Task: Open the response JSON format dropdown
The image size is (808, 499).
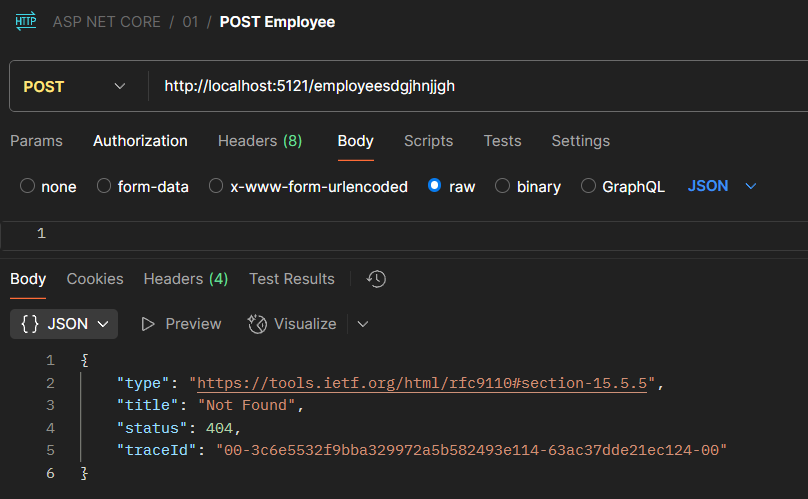Action: point(65,324)
